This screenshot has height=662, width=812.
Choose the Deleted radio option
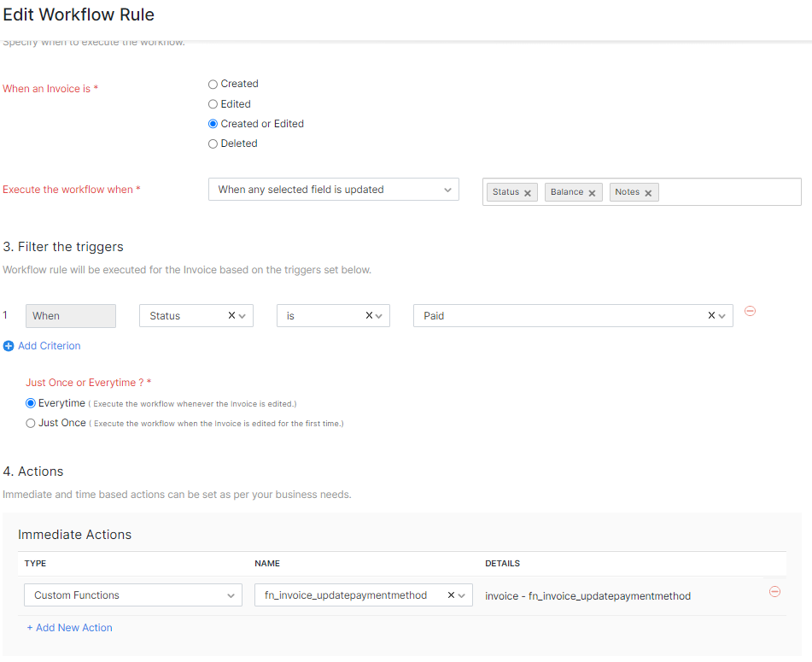[x=213, y=144]
